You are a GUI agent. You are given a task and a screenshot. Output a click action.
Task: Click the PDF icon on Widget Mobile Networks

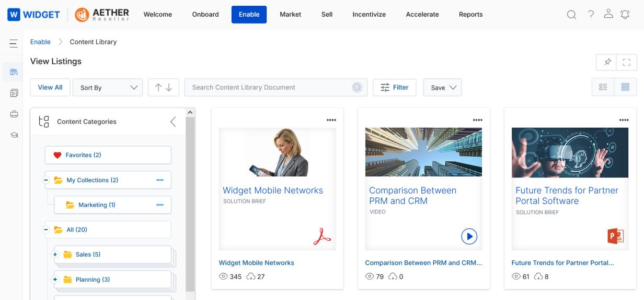point(322,237)
